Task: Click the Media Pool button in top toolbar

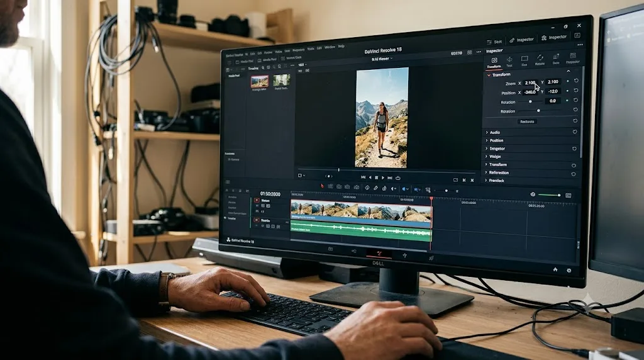Action: tap(243, 61)
